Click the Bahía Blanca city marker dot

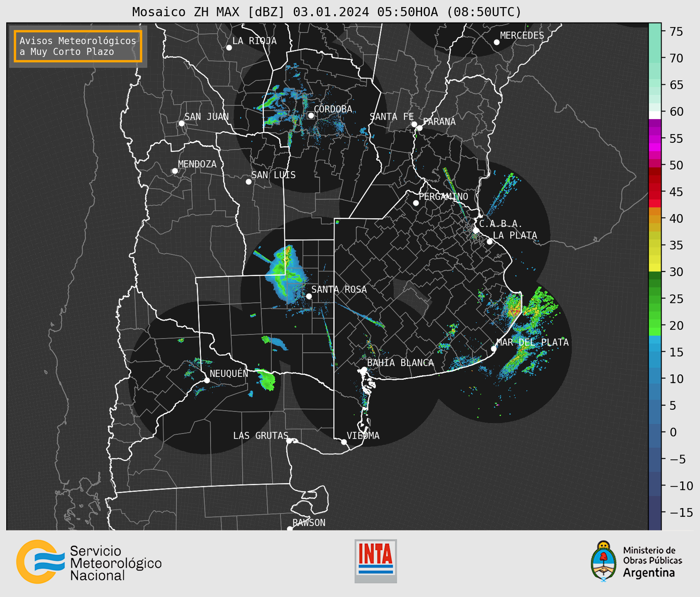[364, 369]
